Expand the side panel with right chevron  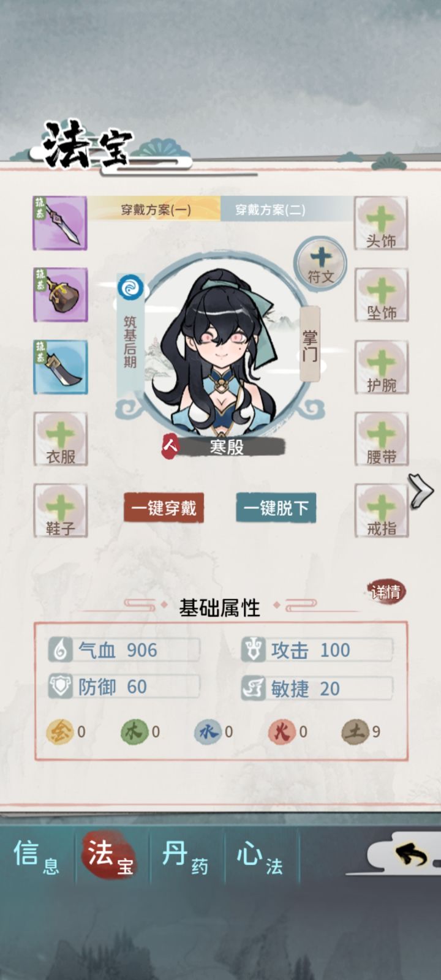[421, 490]
